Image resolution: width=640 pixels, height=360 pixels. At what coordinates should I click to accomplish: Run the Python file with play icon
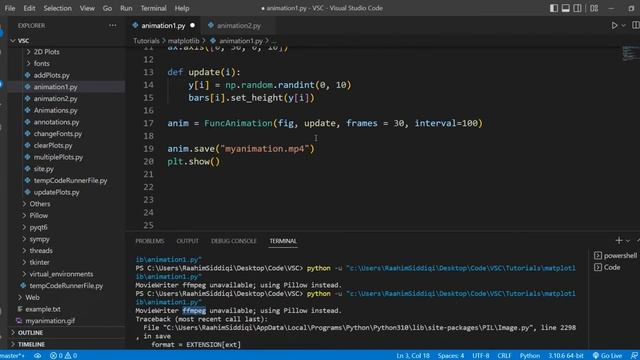614,25
